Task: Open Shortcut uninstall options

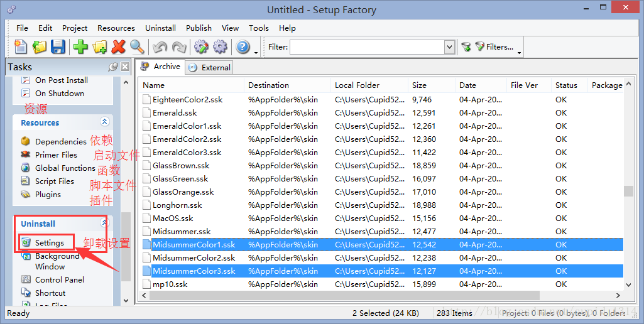Action: pos(43,293)
